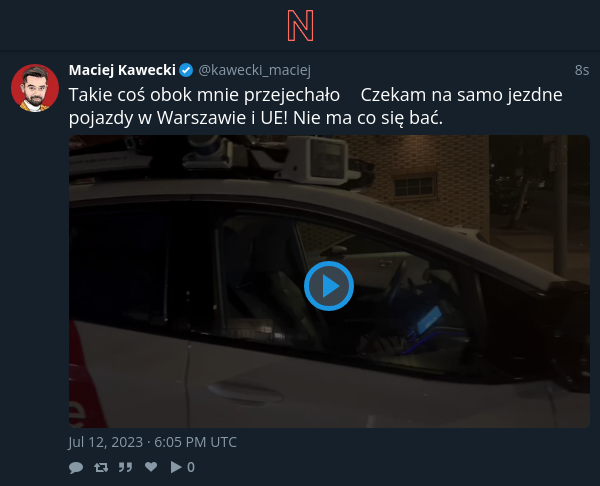Open the @kawecki_maciej handle link
Screen dimensions: 600x486
(254, 70)
